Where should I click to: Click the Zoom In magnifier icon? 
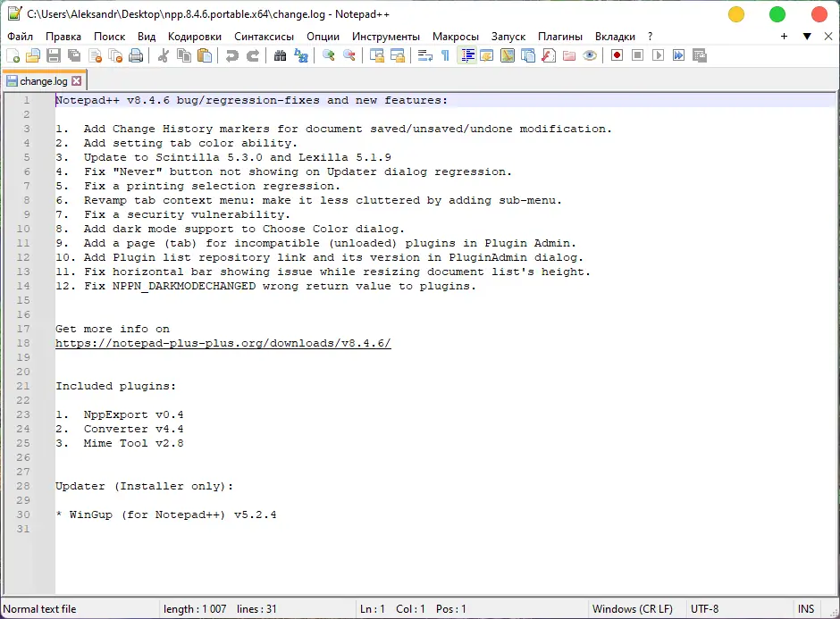pyautogui.click(x=328, y=55)
